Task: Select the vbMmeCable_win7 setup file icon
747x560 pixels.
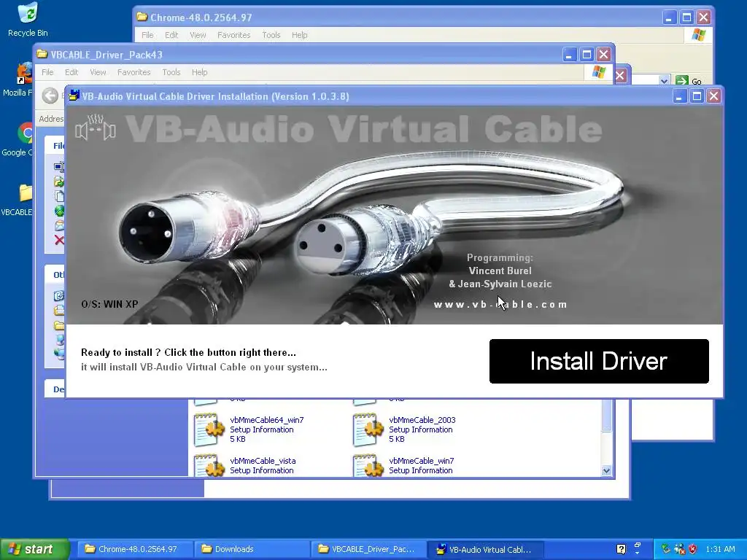Action: [368, 465]
